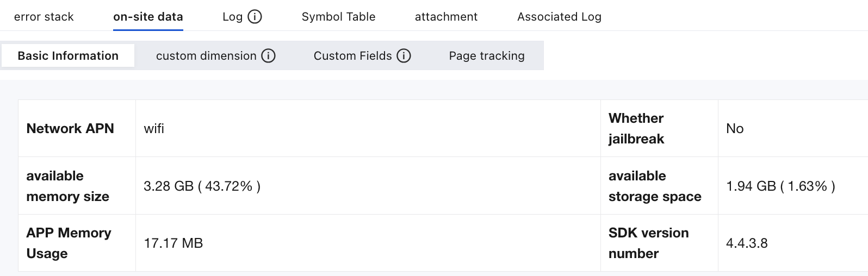This screenshot has height=276, width=868.
Task: Open the error stack tab
Action: click(x=44, y=17)
